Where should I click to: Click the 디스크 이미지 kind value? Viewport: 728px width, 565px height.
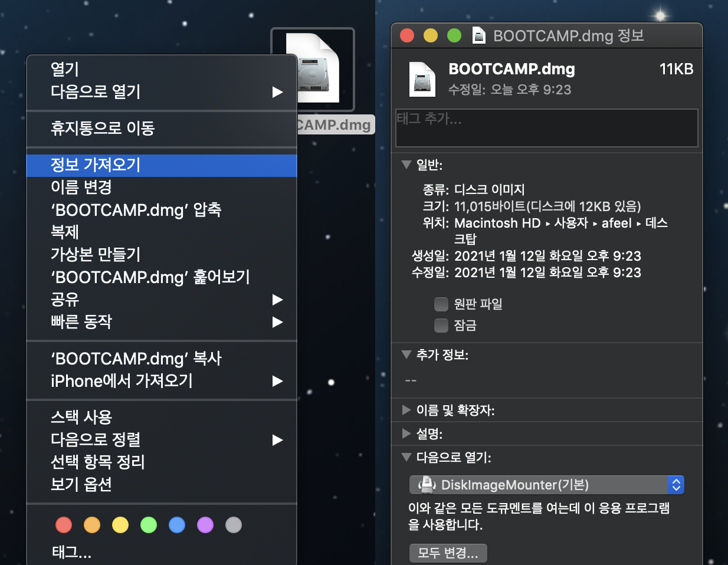coord(490,189)
